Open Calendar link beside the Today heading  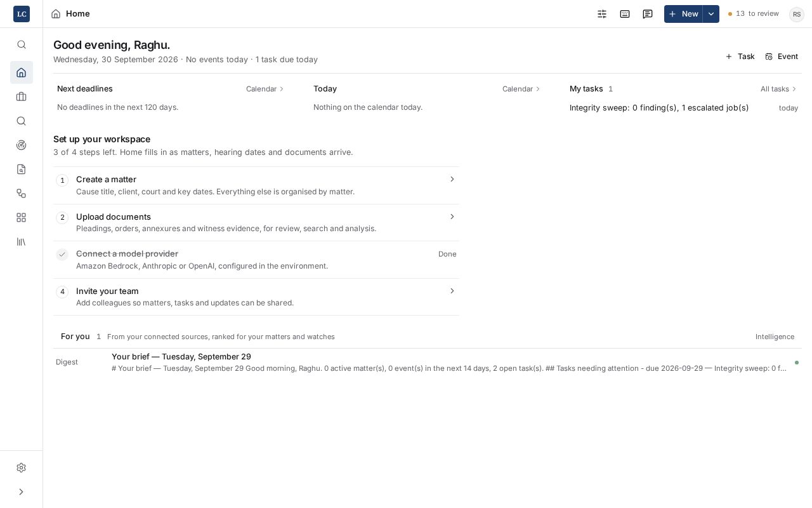521,89
